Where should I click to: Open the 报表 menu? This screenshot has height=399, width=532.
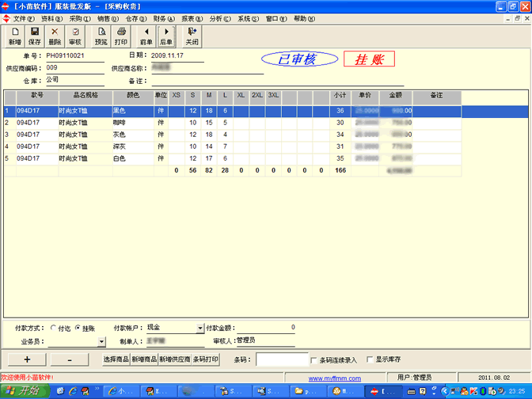[x=192, y=18]
